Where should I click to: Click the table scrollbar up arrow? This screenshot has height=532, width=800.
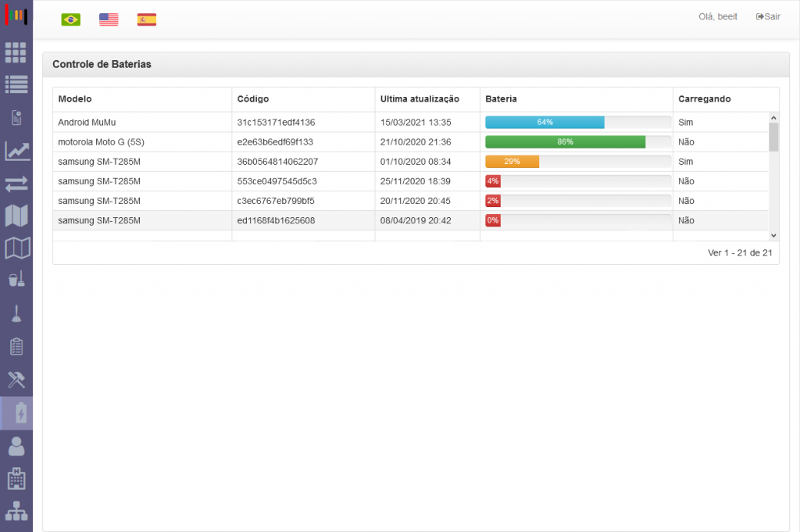[x=773, y=118]
